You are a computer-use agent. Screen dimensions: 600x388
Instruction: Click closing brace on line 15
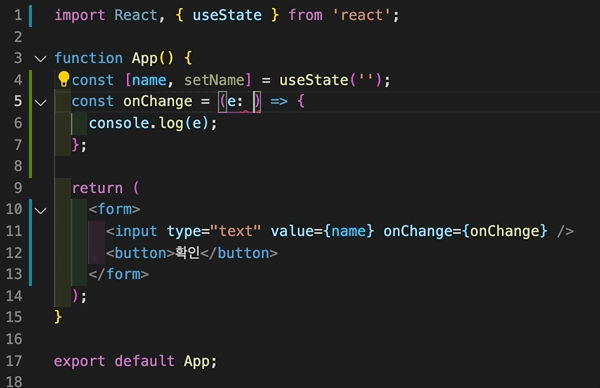tap(58, 317)
